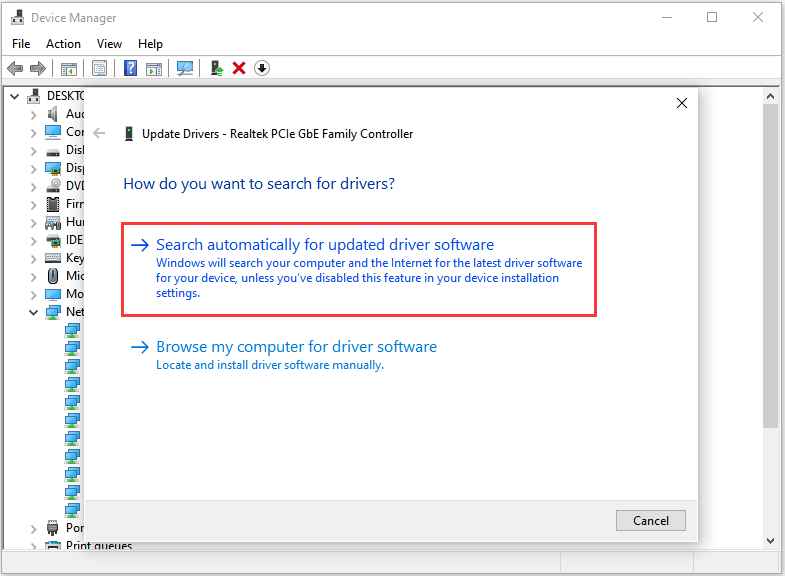785x576 pixels.
Task: Click Show/Hide Console Tree toolbar icon
Action: (69, 68)
